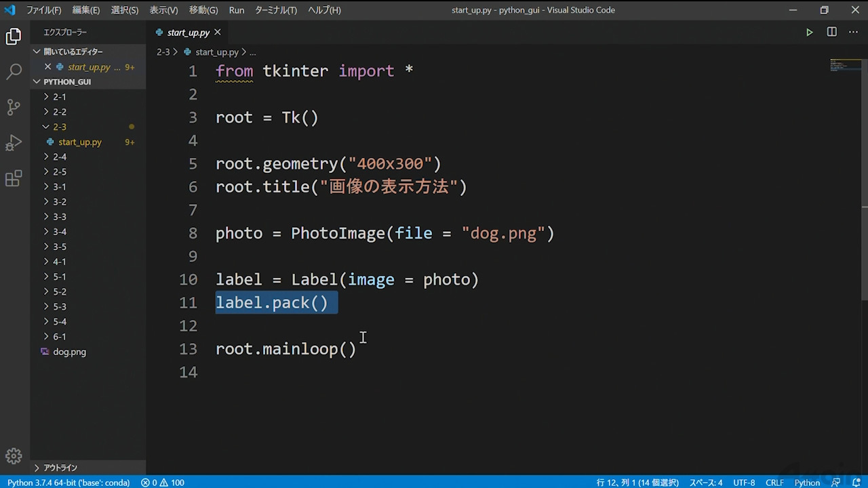Collapse the PYTHON_GUI folder section
The width and height of the screenshot is (868, 488).
point(66,82)
